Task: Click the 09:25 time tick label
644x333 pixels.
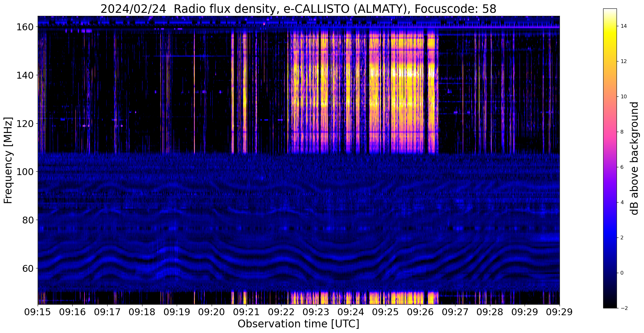Action: pos(386,312)
